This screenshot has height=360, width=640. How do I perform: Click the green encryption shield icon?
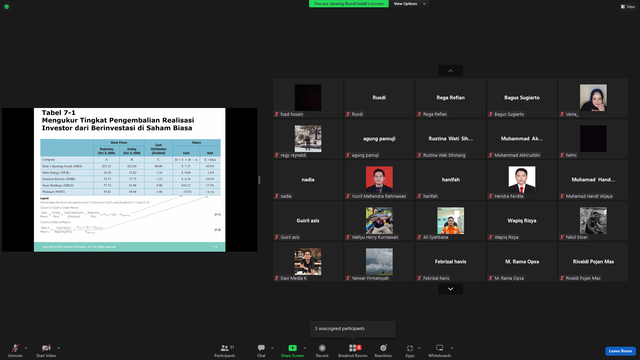point(7,7)
